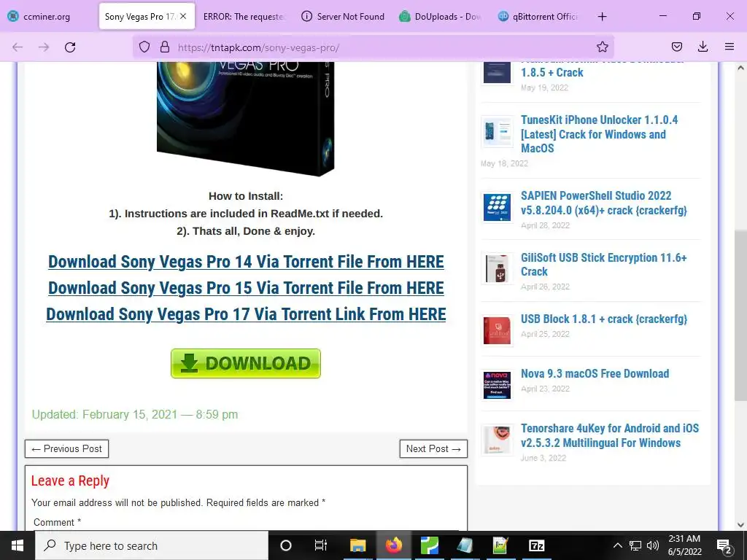
Task: Open network status tray icon
Action: 635,545
